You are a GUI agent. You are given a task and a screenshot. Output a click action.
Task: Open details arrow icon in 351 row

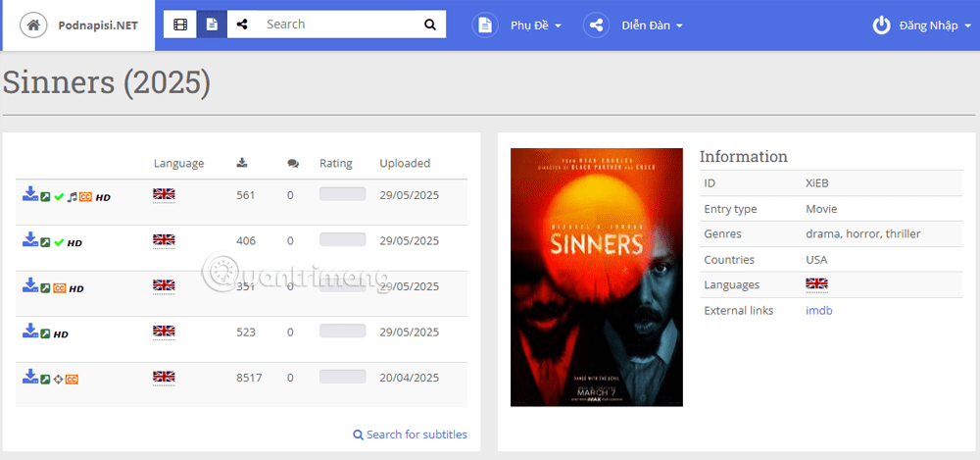tap(45, 288)
